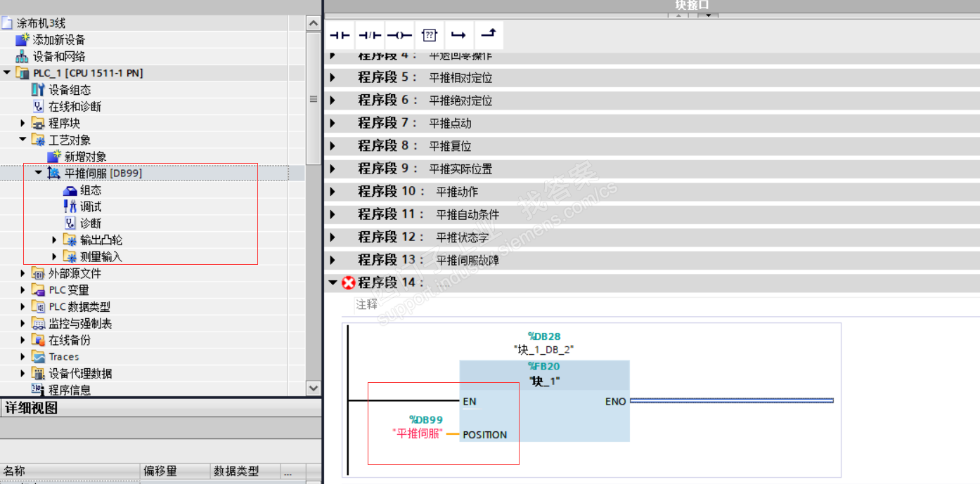Expand block interface with the down arrow

708,14
